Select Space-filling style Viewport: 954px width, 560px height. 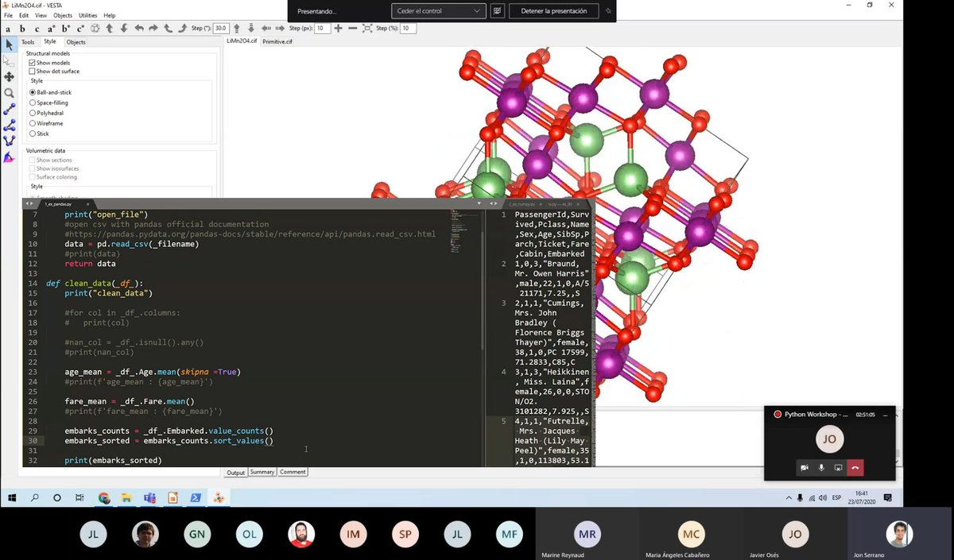tap(33, 102)
